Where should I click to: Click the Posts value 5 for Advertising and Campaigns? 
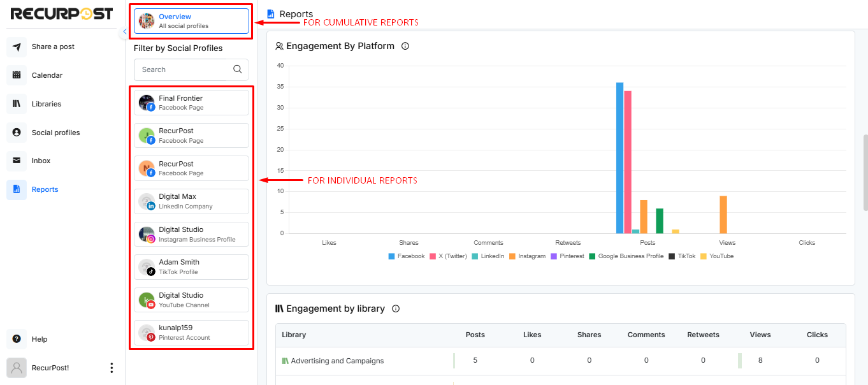475,361
